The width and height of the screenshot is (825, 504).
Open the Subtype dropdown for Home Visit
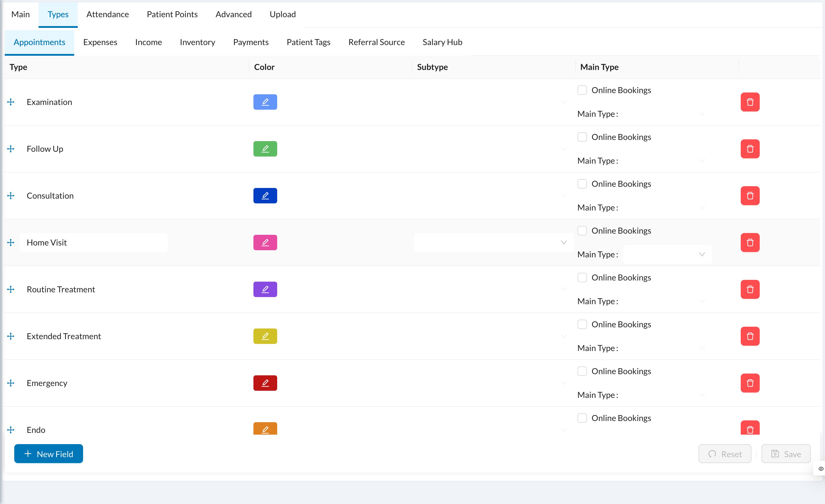tap(494, 243)
